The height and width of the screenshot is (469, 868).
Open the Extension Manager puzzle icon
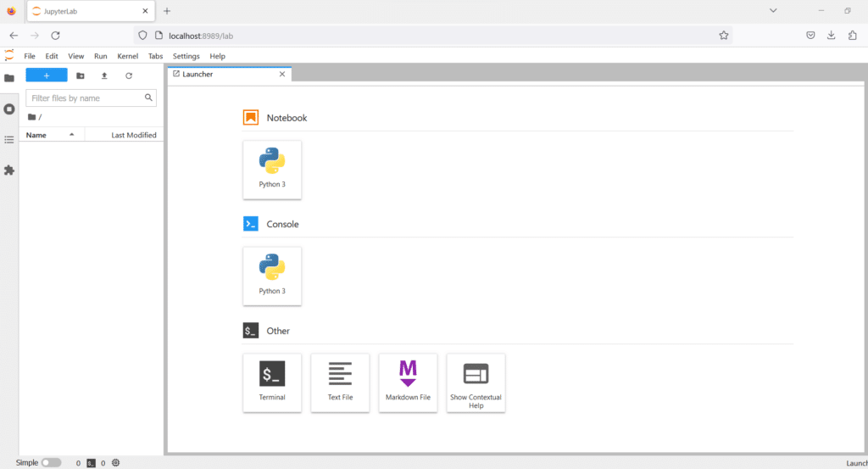9,170
